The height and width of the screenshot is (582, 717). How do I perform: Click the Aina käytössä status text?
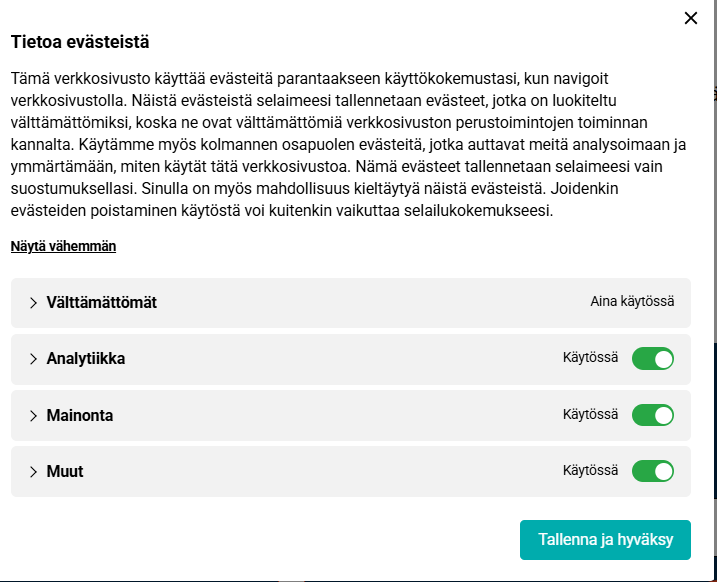(632, 302)
